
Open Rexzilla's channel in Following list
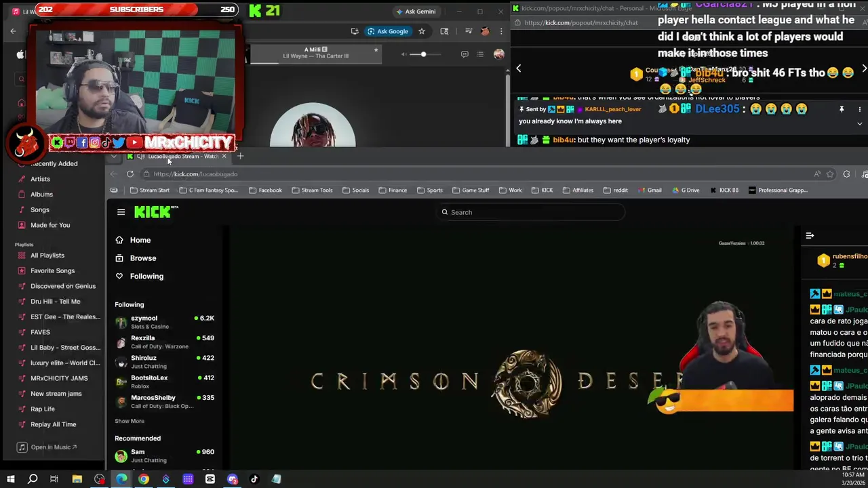(x=165, y=342)
